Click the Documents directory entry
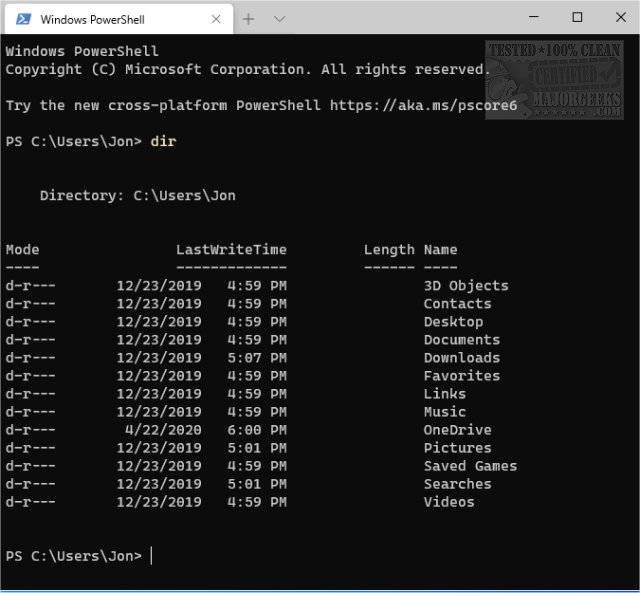 point(461,340)
